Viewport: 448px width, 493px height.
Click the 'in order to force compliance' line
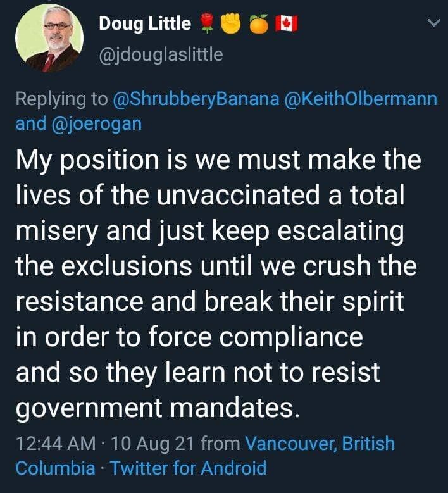click(x=189, y=337)
